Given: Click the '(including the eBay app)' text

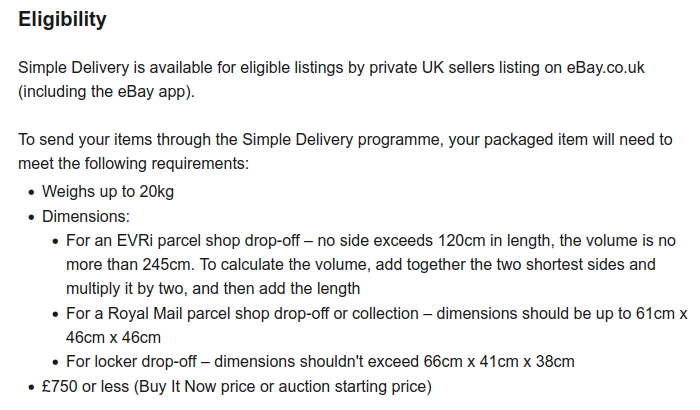Looking at the screenshot, I should 106,92.
